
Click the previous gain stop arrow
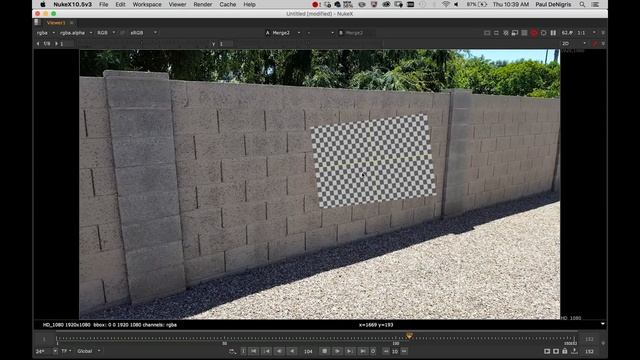38,44
